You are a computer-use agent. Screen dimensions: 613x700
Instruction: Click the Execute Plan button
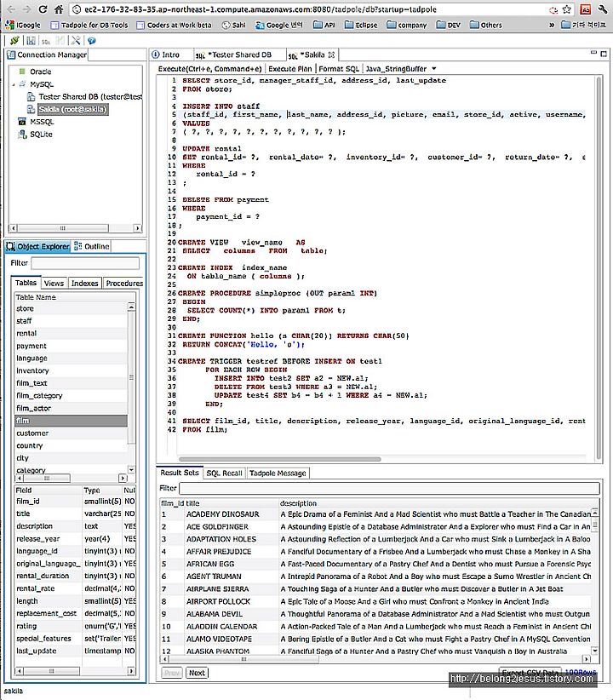click(x=289, y=69)
